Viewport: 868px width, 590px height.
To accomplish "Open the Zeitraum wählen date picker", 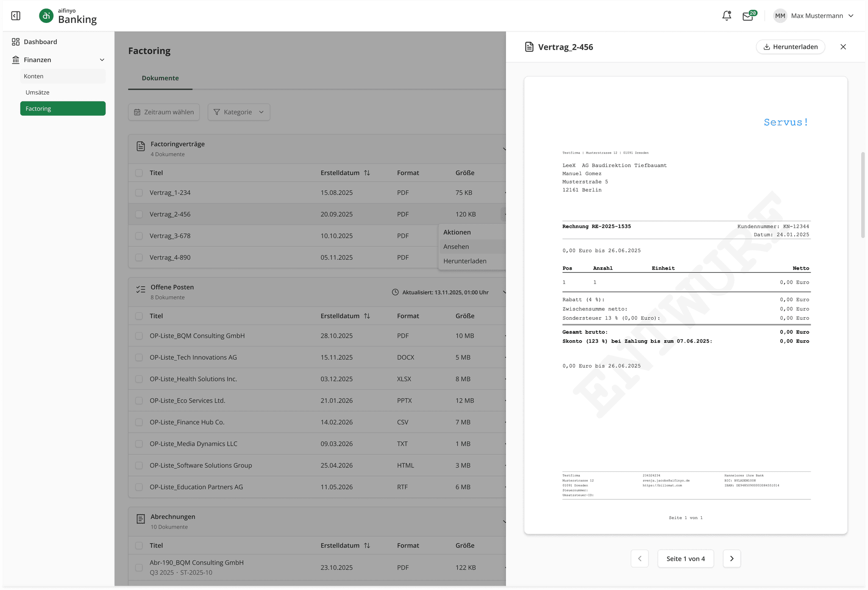I will tap(164, 112).
